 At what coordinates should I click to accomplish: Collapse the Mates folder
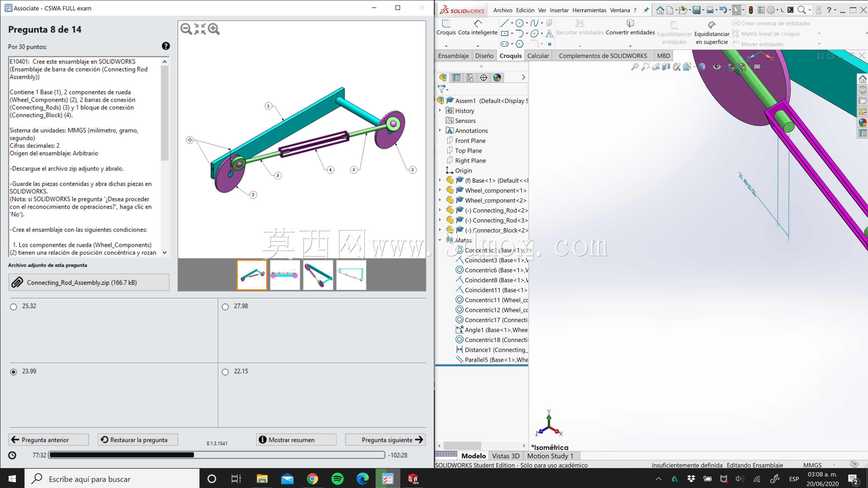[440, 240]
